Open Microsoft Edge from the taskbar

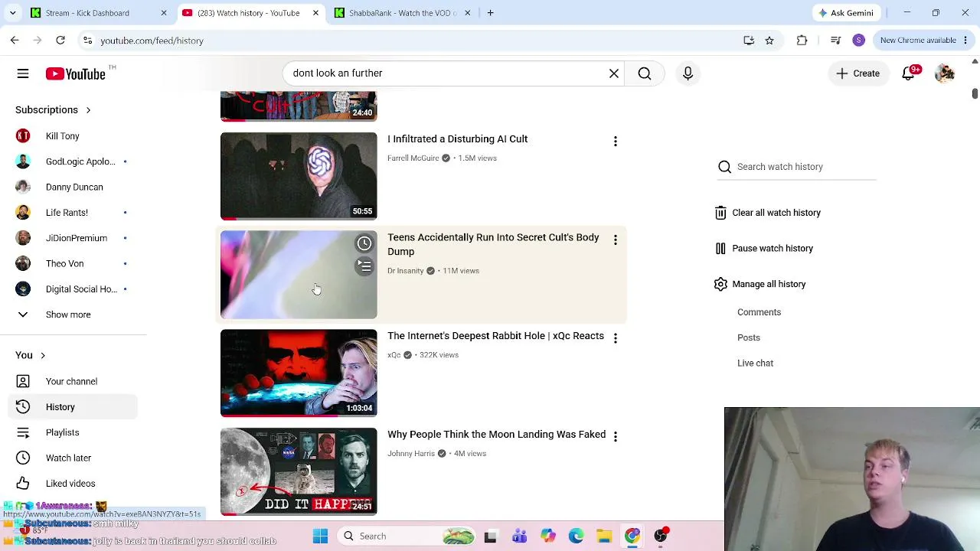[576, 536]
